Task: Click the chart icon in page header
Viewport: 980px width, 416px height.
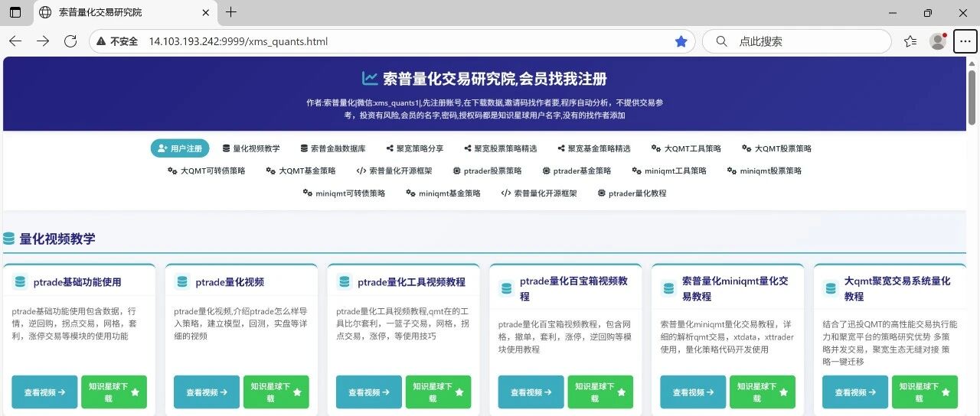Action: [370, 78]
